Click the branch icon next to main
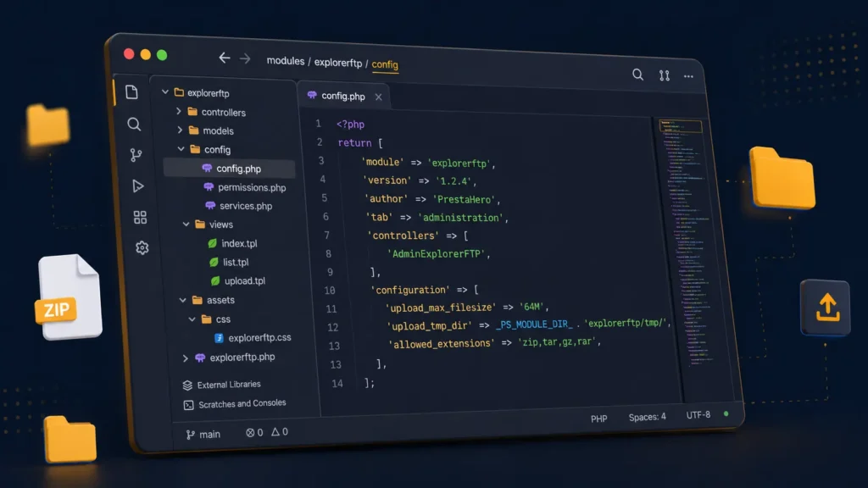868x488 pixels. [x=191, y=435]
